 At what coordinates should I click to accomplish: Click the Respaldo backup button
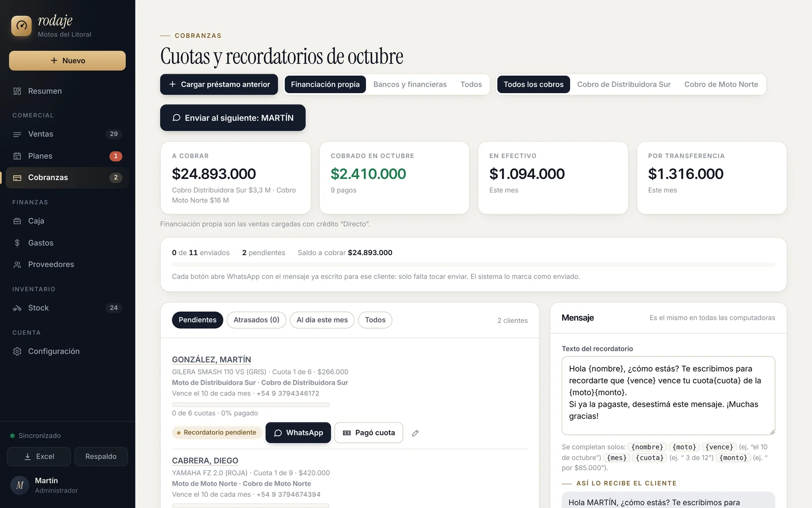[x=101, y=457]
